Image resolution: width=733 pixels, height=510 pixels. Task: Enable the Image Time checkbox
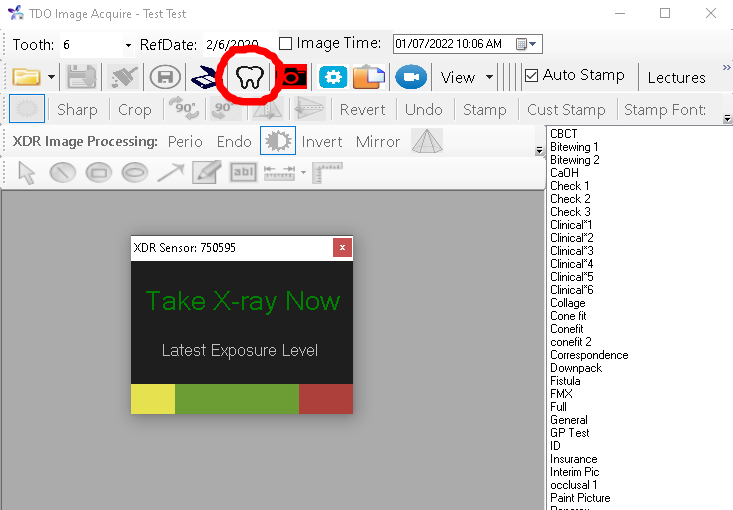point(286,44)
